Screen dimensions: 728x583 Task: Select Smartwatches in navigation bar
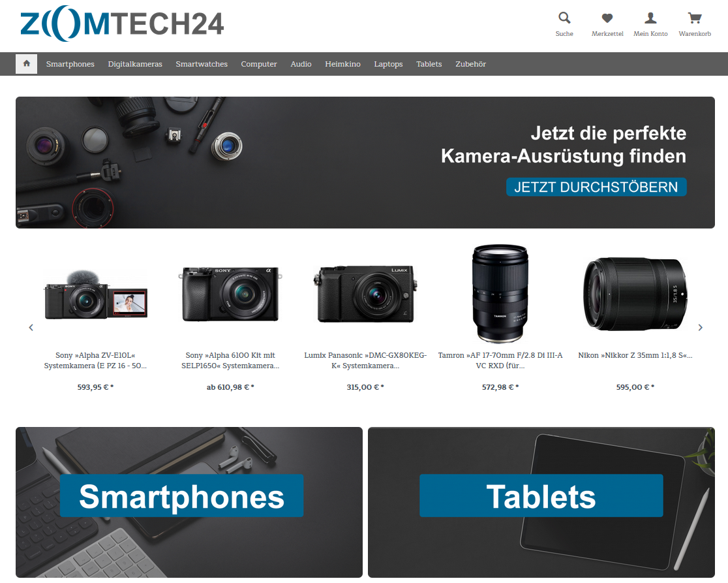[x=202, y=64]
